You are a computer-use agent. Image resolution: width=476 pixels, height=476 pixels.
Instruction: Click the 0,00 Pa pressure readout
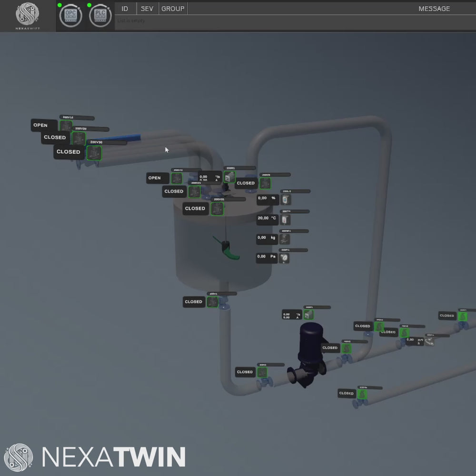tap(267, 258)
